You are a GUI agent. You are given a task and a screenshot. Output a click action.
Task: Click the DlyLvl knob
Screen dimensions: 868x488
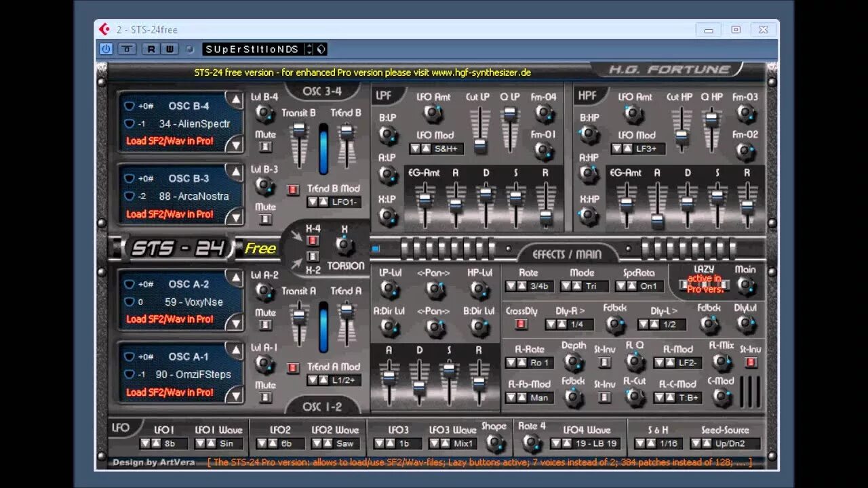pyautogui.click(x=745, y=324)
